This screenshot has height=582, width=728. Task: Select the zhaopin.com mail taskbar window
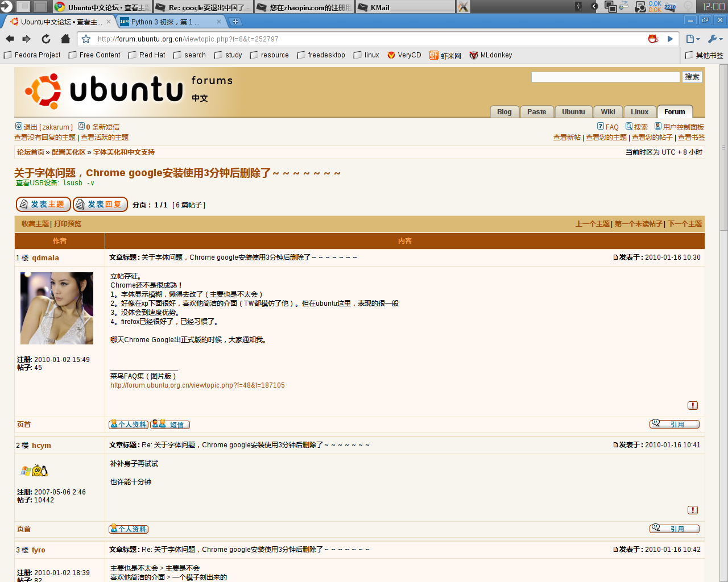(x=304, y=7)
